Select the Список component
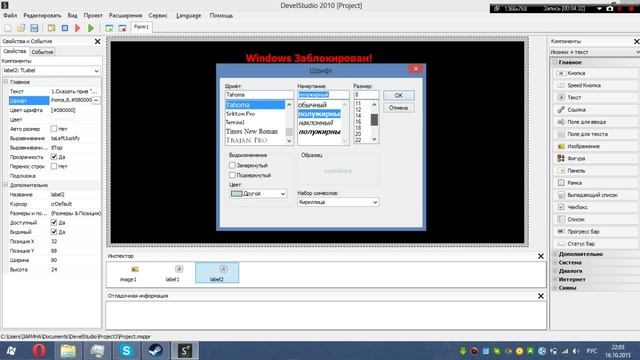640x360 pixels. pos(595,219)
